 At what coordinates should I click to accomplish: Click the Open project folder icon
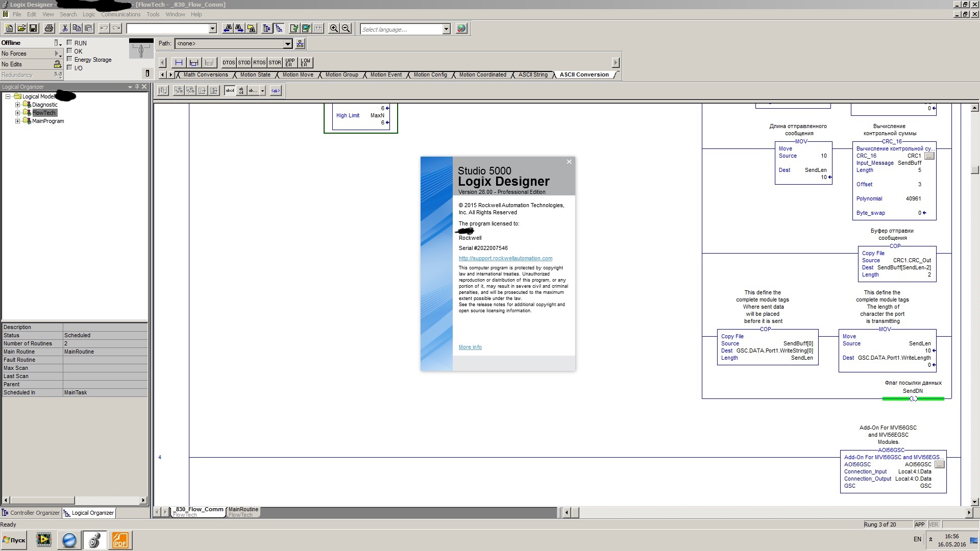point(21,29)
